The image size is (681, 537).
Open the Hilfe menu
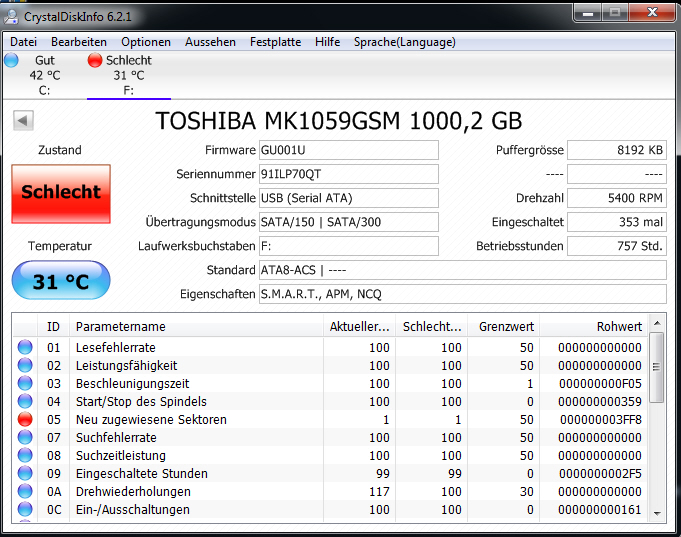click(327, 42)
